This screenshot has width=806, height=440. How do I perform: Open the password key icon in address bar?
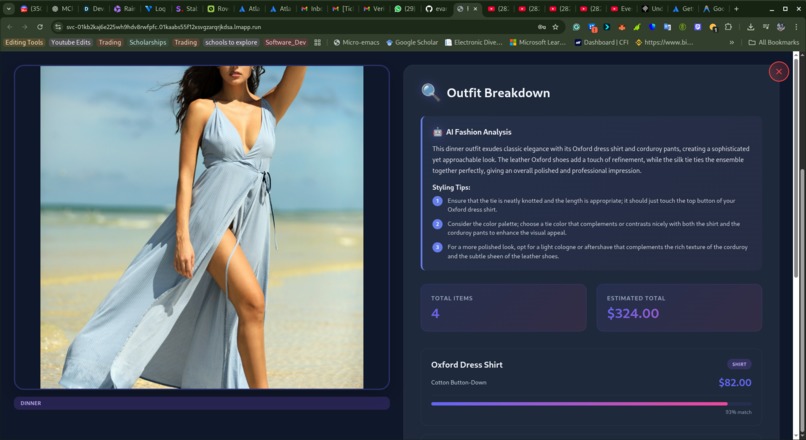click(x=541, y=27)
